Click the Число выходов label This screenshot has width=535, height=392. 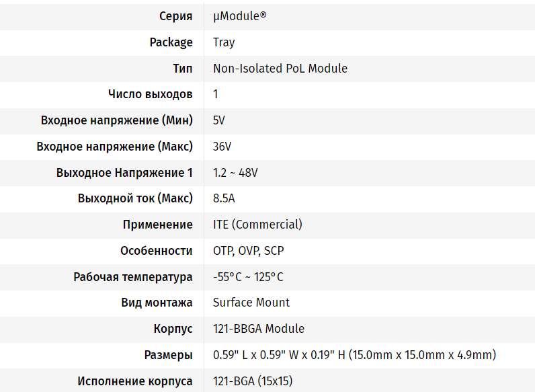click(151, 94)
